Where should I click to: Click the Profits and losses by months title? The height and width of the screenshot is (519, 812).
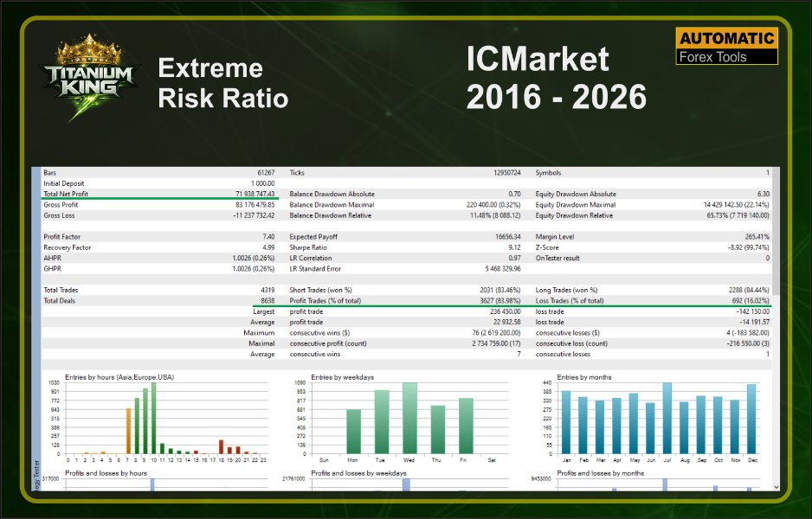[x=600, y=473]
